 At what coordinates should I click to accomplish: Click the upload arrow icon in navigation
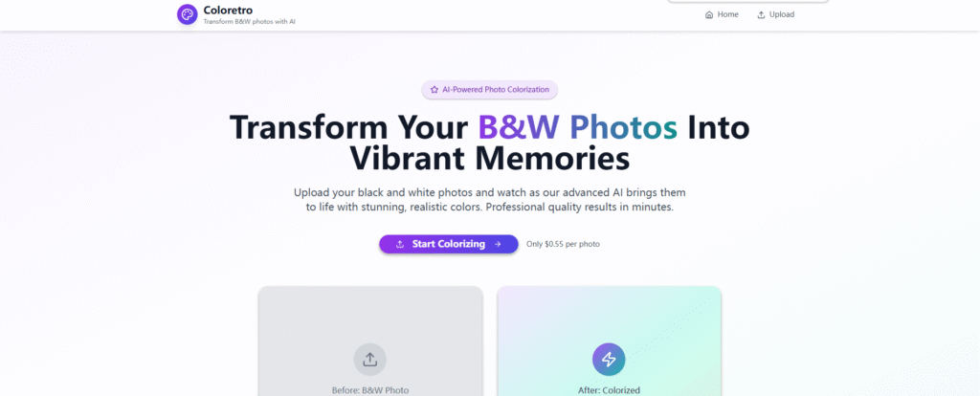(761, 15)
